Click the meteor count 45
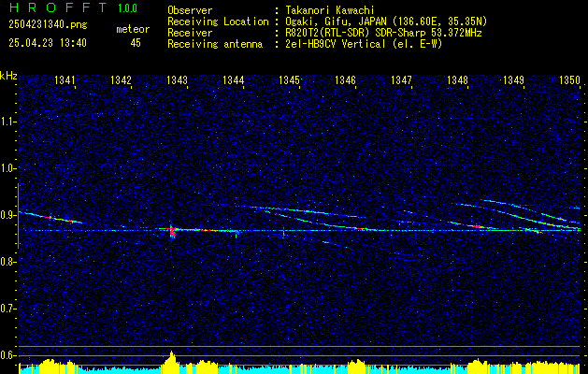 tap(136, 43)
